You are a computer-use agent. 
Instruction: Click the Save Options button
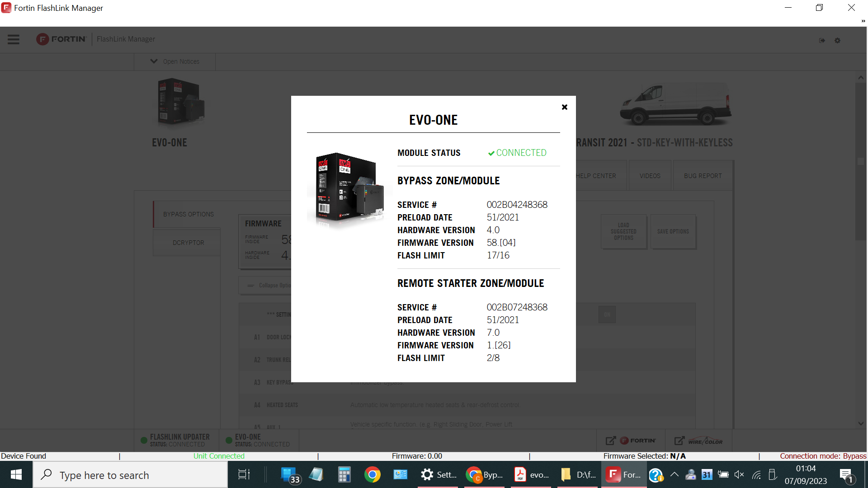pyautogui.click(x=673, y=231)
